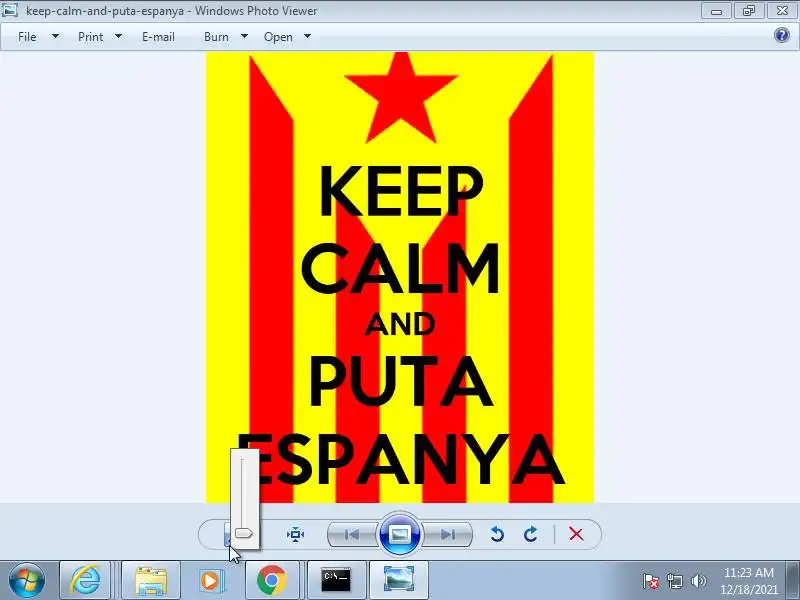Open Windows Media Player from the taskbar

pyautogui.click(x=210, y=581)
